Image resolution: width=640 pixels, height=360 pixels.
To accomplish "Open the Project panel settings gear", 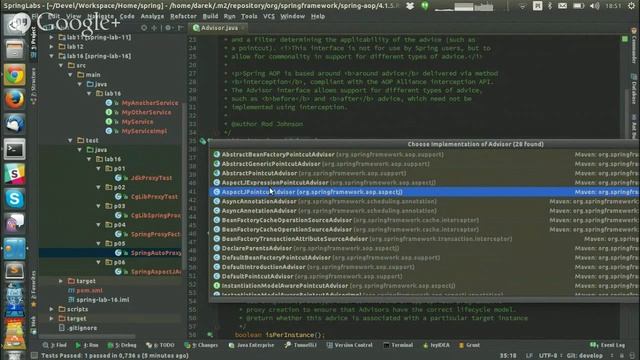I will click(168, 28).
